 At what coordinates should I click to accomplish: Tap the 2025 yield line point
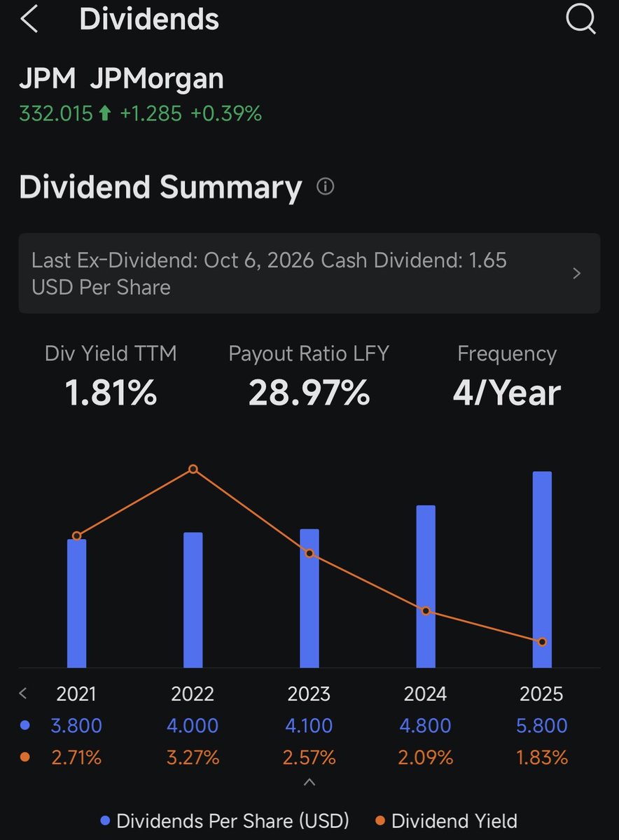[x=542, y=642]
